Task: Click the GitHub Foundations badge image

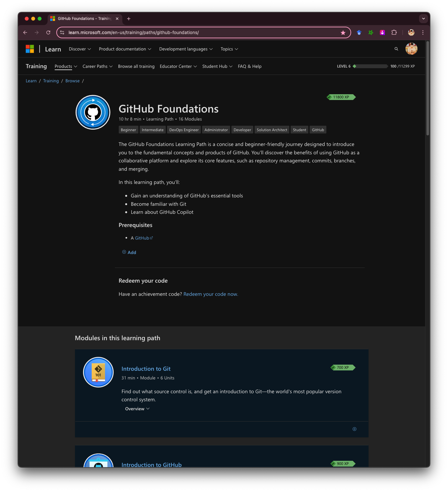Action: [93, 112]
